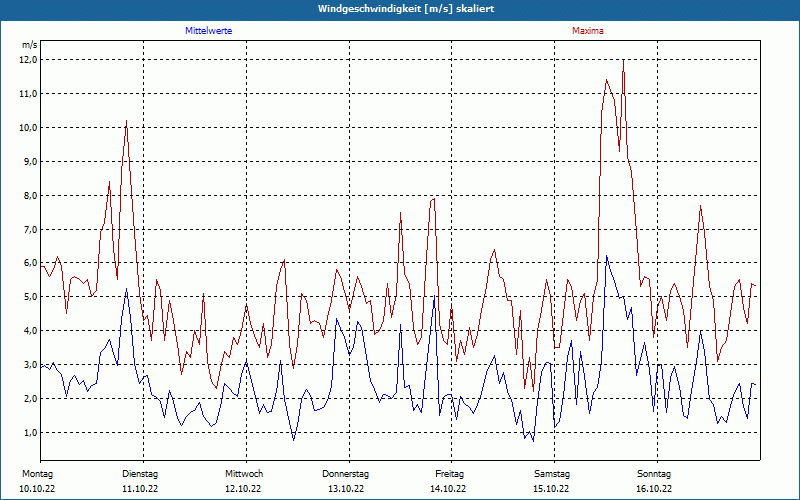800x500 pixels.
Task: Click the 'Freitag' day label
Action: tap(449, 474)
